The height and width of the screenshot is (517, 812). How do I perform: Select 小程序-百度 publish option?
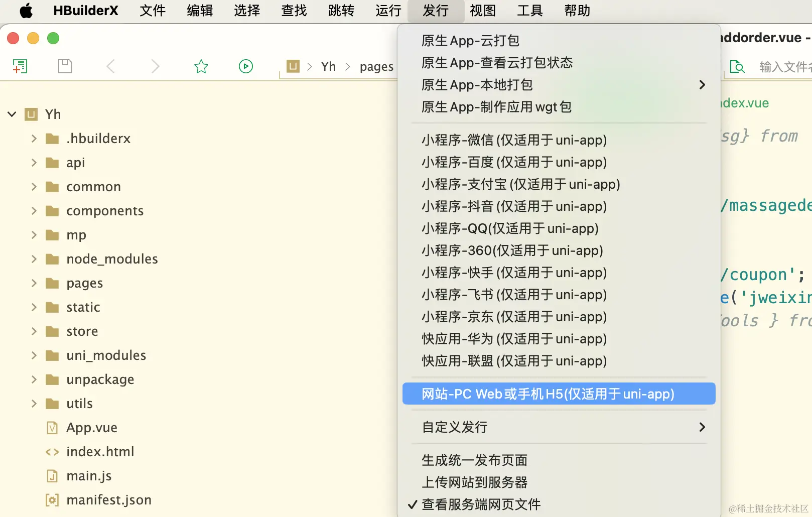point(559,162)
